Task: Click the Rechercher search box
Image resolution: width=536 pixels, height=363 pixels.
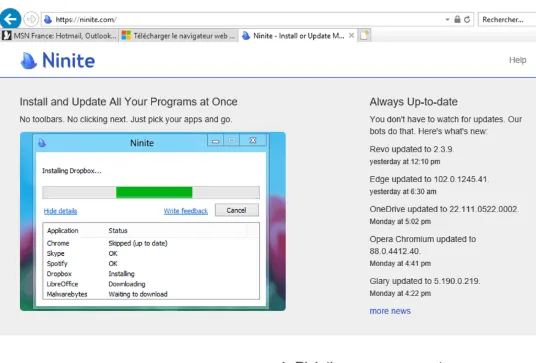Action: (x=507, y=19)
